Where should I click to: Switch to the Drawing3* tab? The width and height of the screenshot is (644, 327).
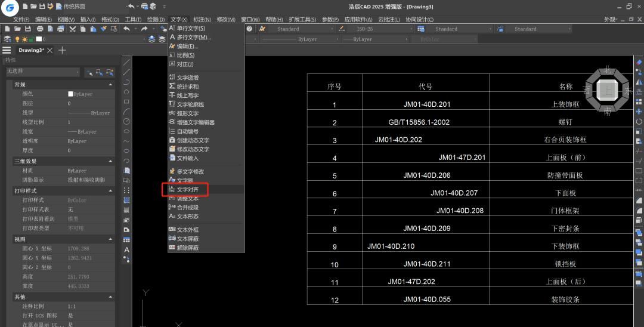[31, 50]
